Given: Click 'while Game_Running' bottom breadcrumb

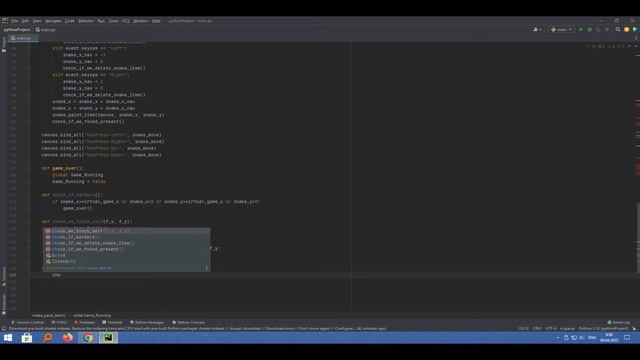Looking at the screenshot, I should tap(92, 316).
